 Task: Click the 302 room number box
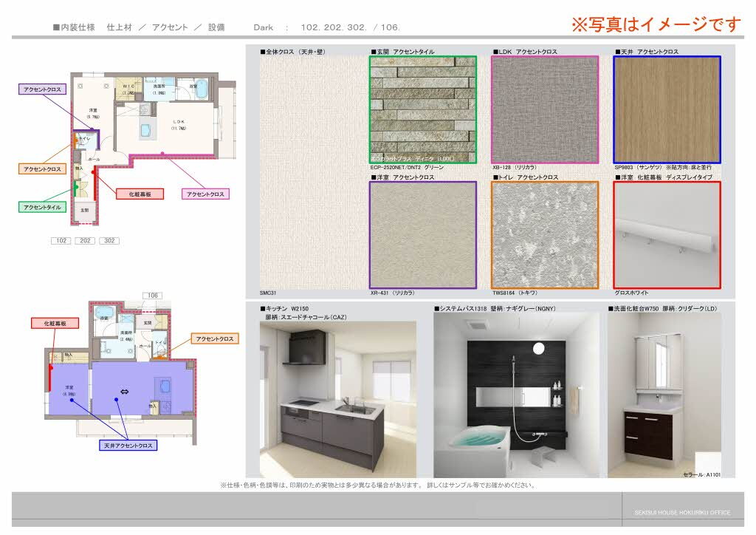click(109, 241)
